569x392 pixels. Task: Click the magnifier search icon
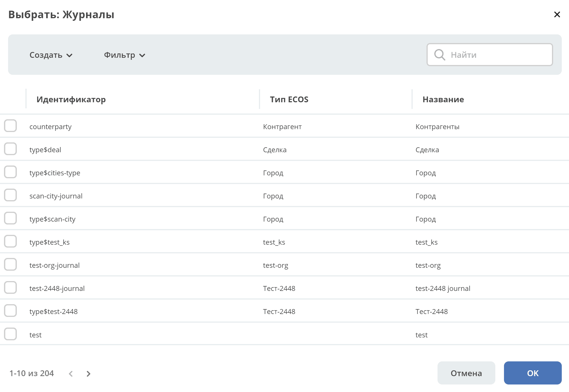pos(440,55)
